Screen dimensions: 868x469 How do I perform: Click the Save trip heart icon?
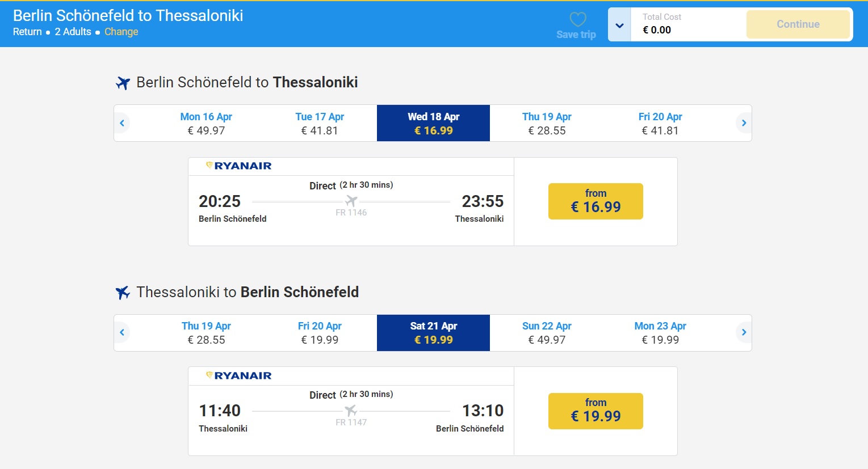[578, 19]
